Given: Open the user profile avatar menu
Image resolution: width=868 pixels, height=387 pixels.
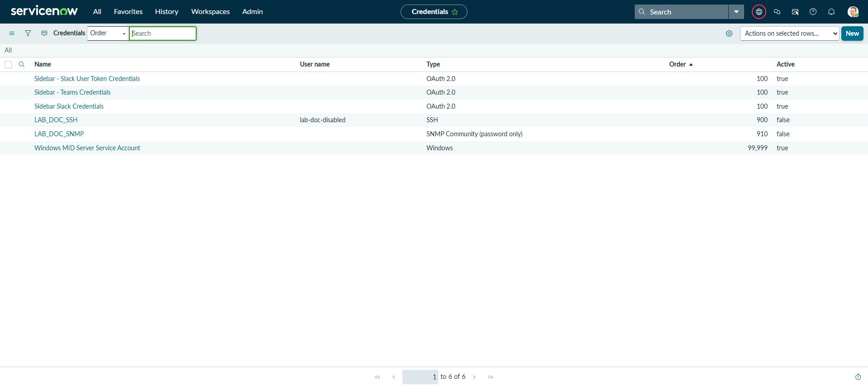Looking at the screenshot, I should (x=853, y=12).
